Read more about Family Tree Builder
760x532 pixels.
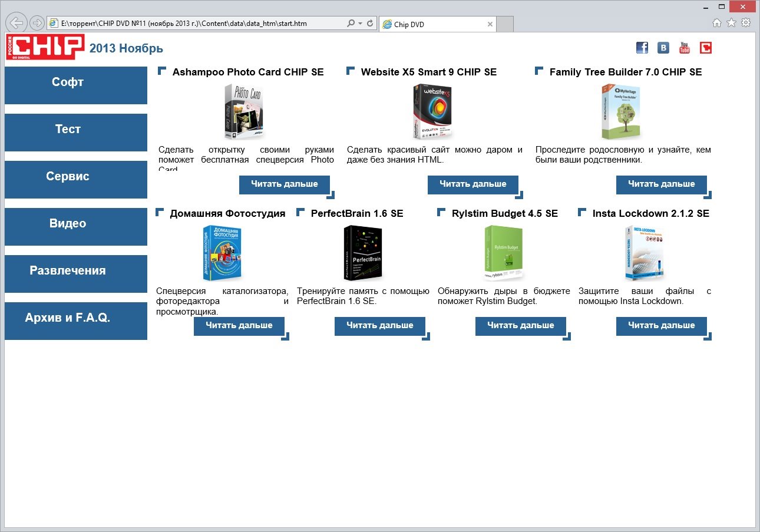(662, 184)
